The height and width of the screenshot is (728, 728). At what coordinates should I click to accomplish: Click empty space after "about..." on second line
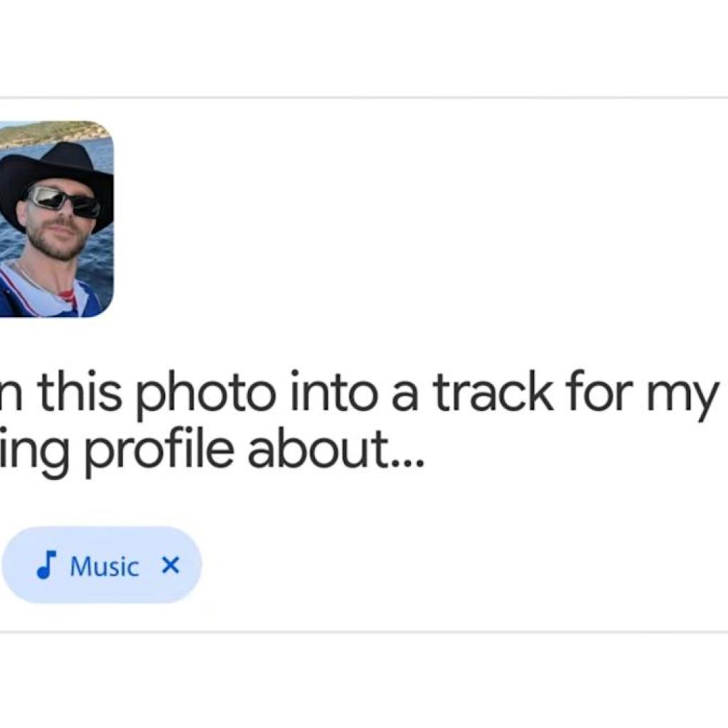click(569, 451)
